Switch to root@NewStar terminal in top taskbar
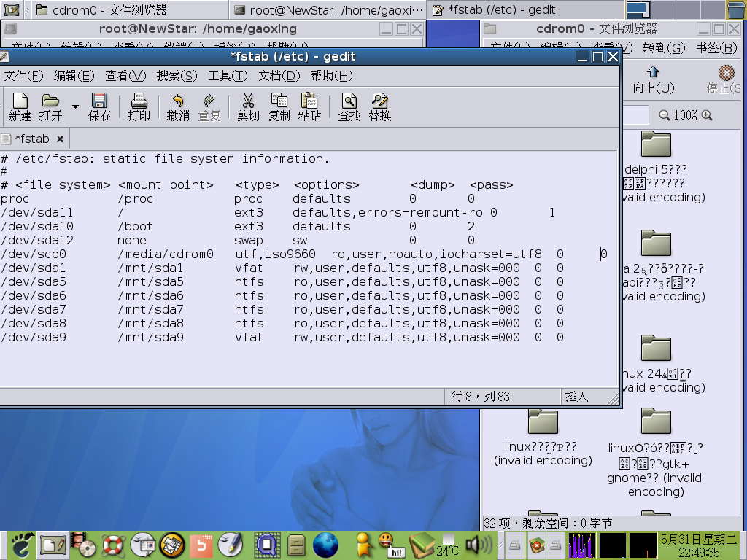 pyautogui.click(x=329, y=9)
